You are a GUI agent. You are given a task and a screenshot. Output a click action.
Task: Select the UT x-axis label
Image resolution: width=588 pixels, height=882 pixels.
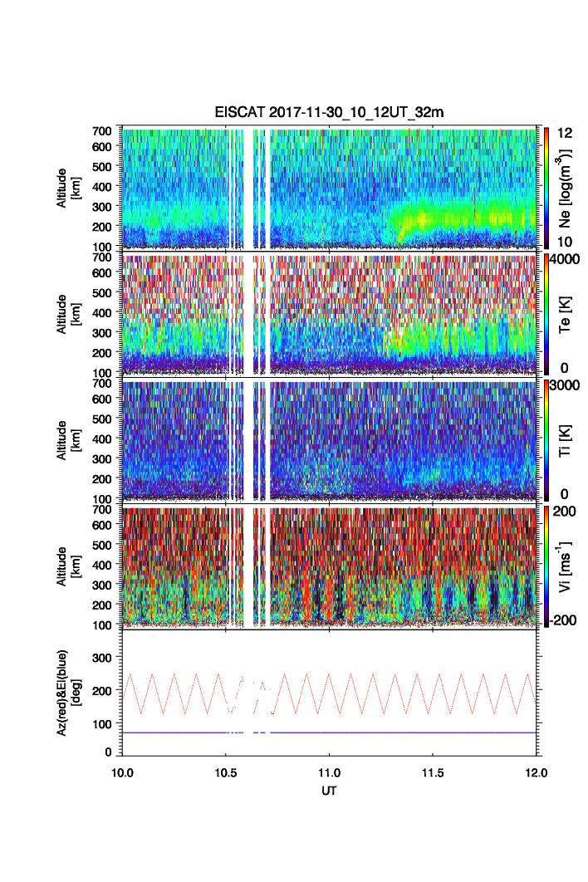point(330,790)
